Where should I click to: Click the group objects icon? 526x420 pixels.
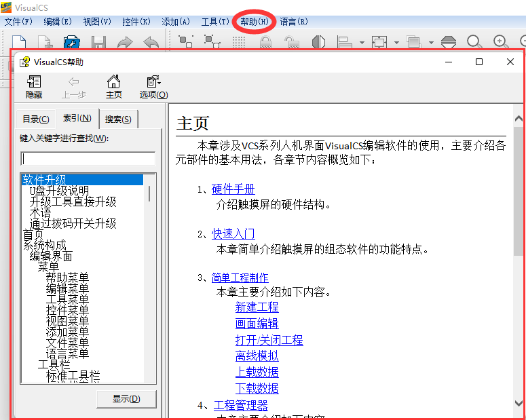[185, 41]
